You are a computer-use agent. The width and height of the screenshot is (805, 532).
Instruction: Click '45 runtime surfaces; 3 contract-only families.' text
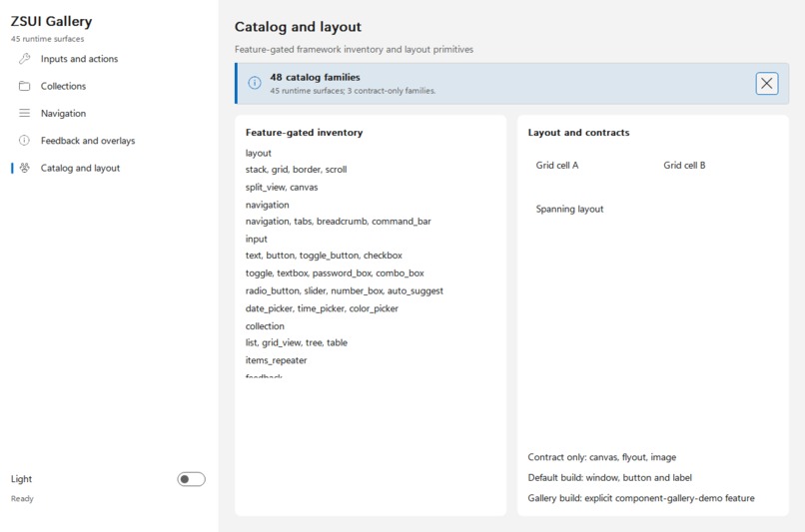353,91
